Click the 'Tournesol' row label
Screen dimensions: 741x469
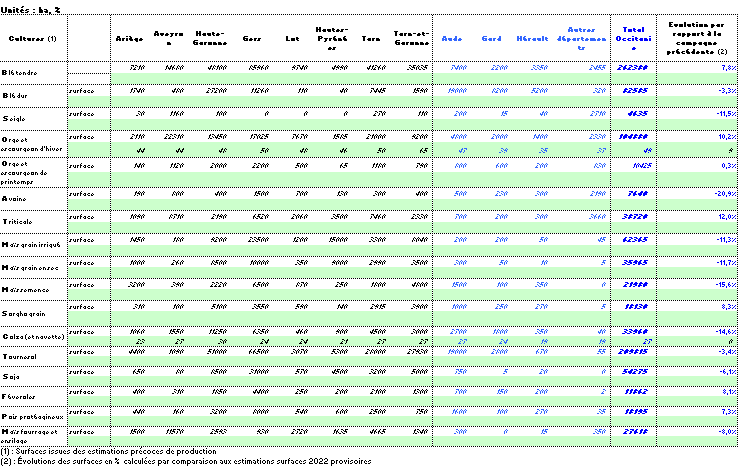[19, 357]
